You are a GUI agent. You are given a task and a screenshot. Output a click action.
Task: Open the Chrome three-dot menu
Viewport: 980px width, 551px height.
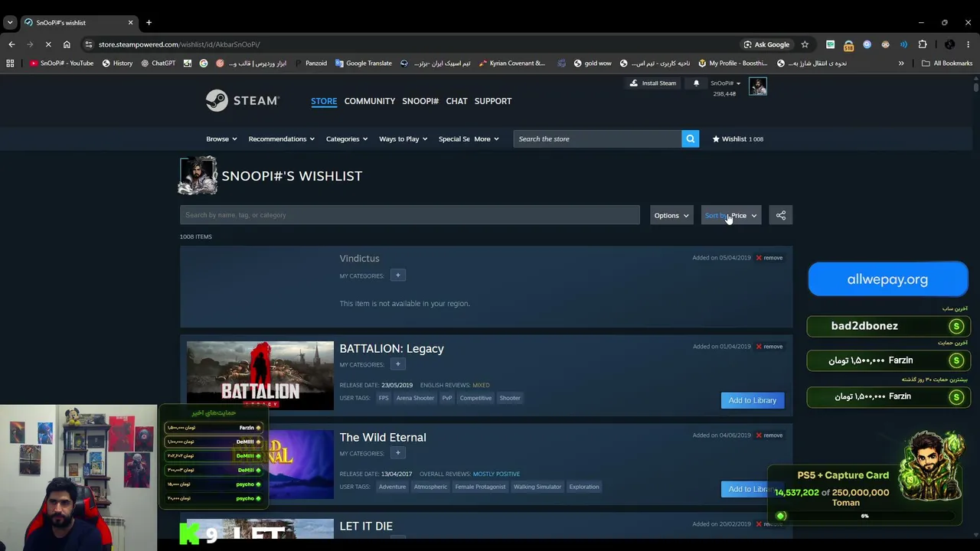pyautogui.click(x=969, y=44)
